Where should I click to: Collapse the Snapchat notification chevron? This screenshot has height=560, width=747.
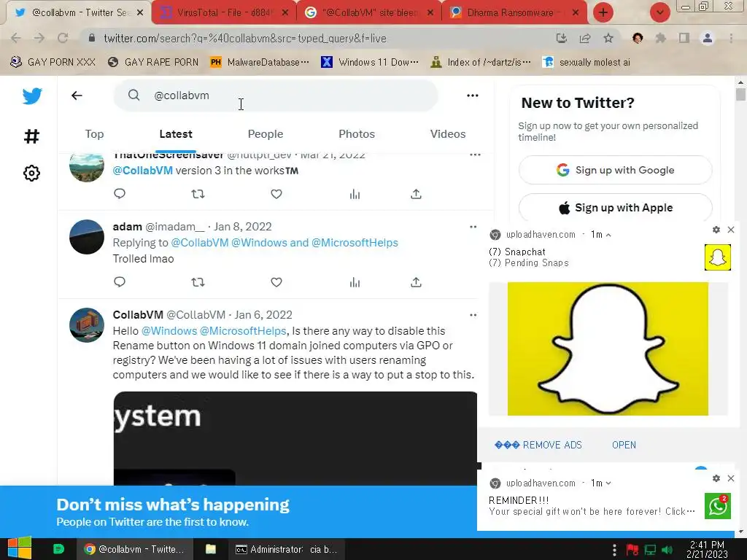(x=608, y=235)
